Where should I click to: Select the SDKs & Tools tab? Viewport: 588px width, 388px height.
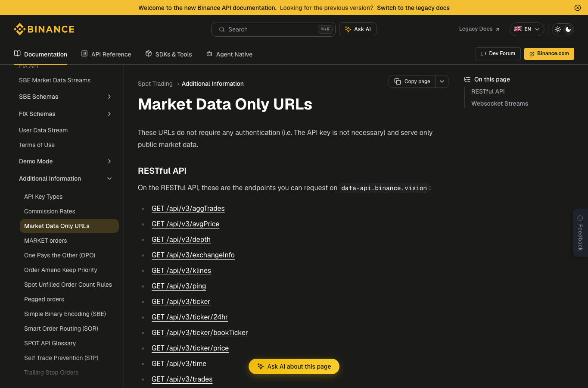(168, 54)
